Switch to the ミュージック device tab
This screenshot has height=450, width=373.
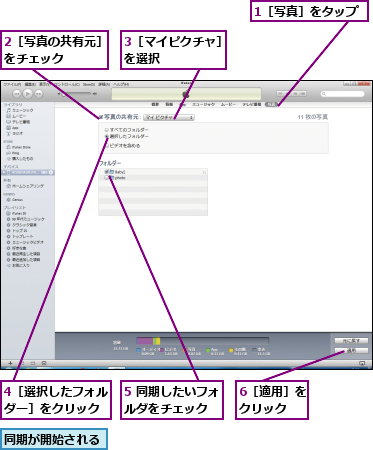point(204,104)
